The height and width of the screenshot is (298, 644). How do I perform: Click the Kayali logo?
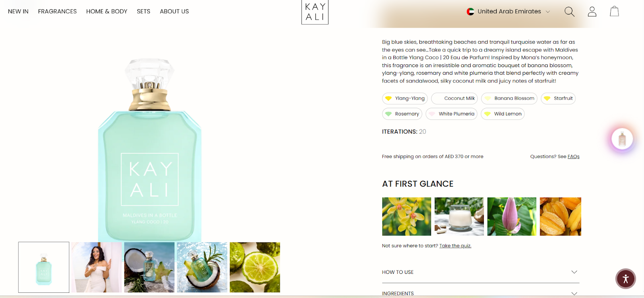pos(315,12)
